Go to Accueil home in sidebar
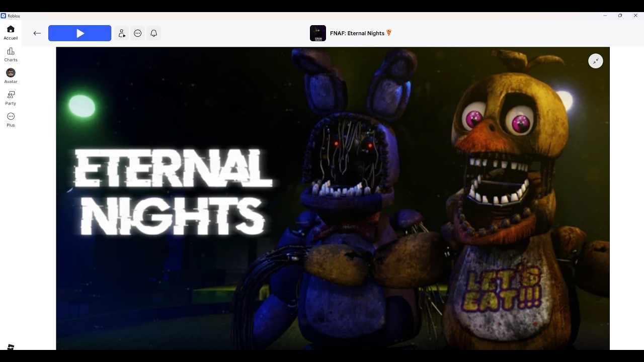Viewport: 644px width, 362px height. [x=11, y=33]
